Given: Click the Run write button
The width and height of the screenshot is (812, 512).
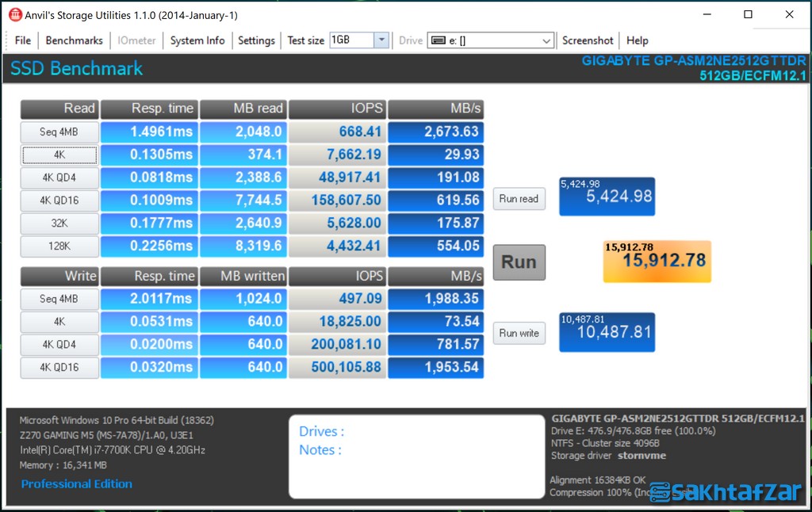Looking at the screenshot, I should click(x=519, y=333).
